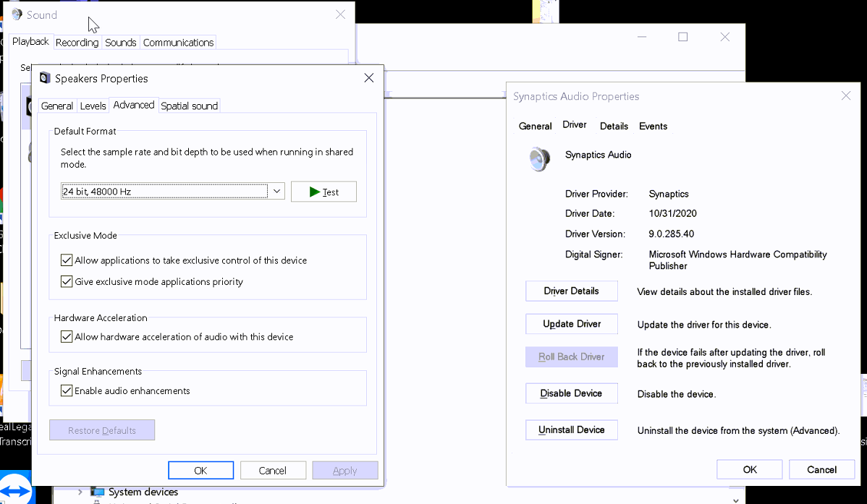This screenshot has height=504, width=867.
Task: Toggle exclusive mode applications priority checkbox
Action: click(x=67, y=281)
